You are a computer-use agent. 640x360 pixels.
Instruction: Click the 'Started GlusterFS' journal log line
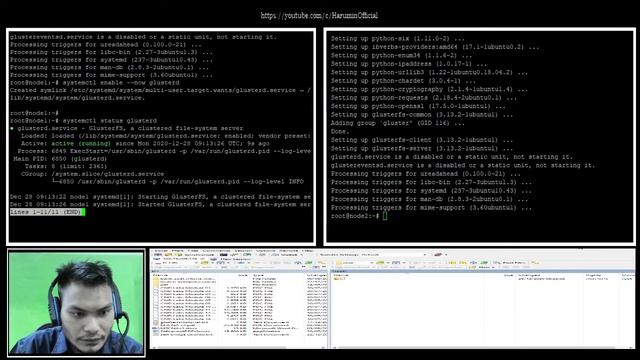pyautogui.click(x=160, y=204)
